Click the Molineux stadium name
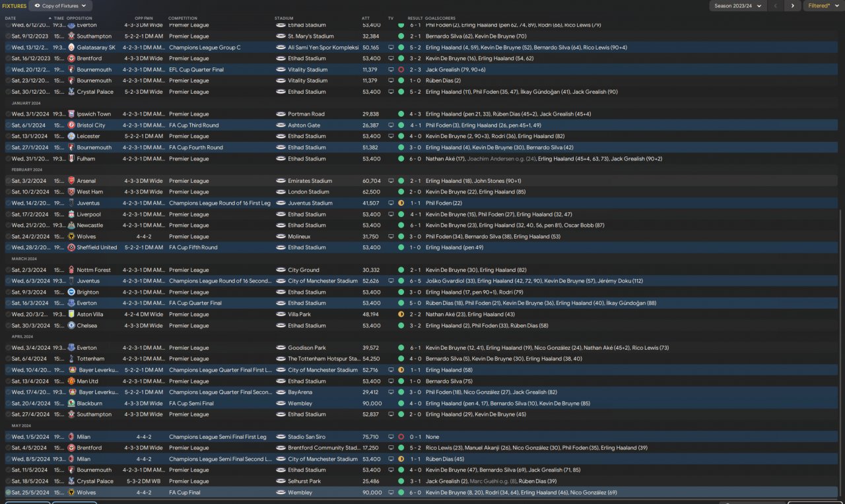845x504 pixels. coord(300,237)
